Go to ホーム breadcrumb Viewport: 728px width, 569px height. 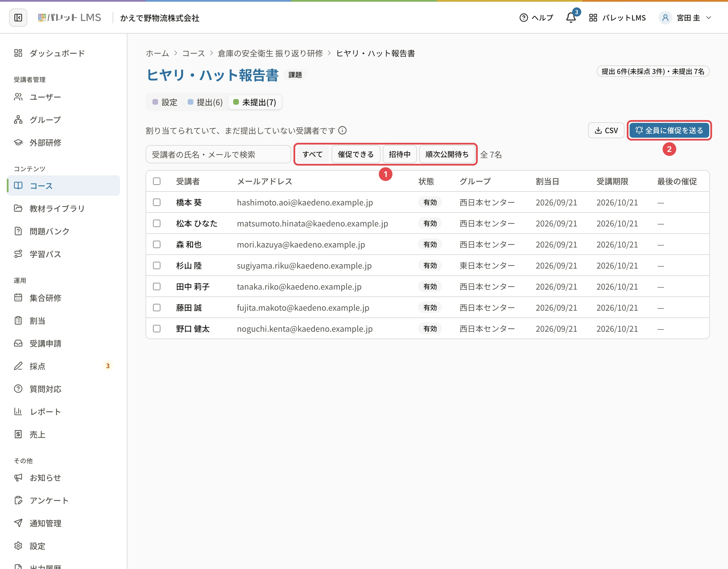[x=157, y=53]
